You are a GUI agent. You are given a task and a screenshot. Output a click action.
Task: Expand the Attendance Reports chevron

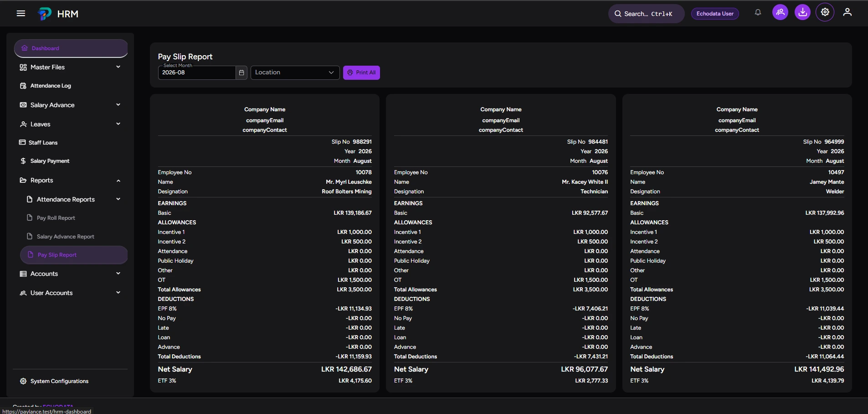point(118,199)
